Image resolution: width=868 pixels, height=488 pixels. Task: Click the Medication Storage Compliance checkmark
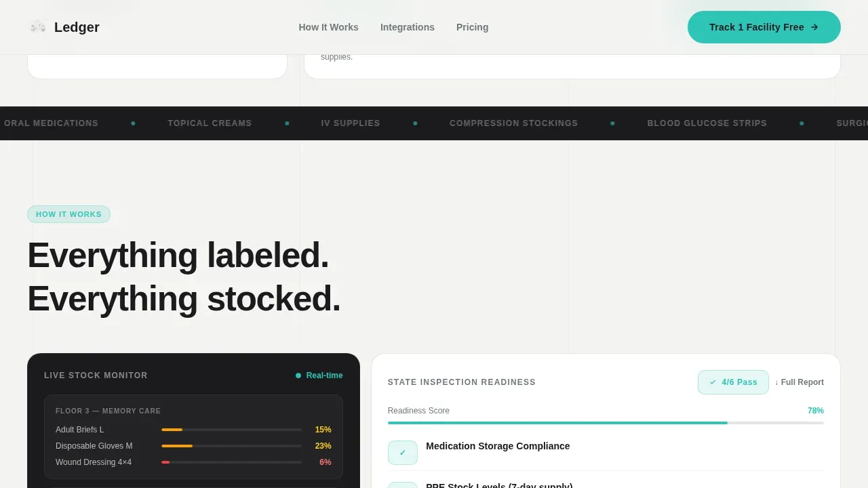pos(403,453)
